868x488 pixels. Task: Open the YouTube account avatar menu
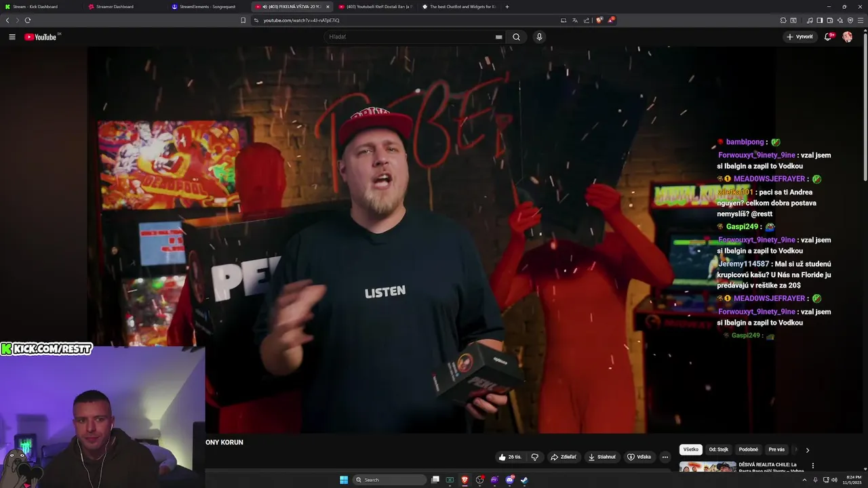[x=847, y=37]
